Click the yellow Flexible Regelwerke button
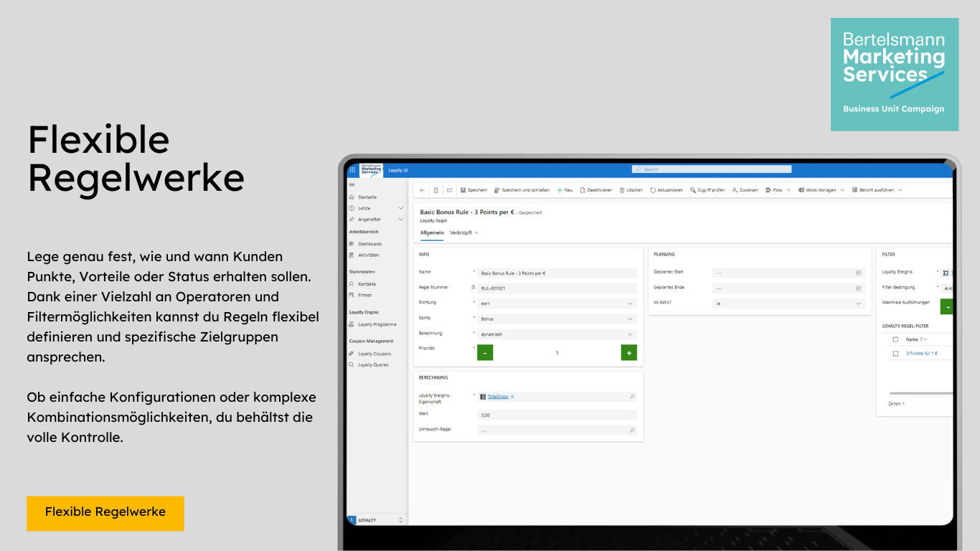The height and width of the screenshot is (551, 980). 105,513
